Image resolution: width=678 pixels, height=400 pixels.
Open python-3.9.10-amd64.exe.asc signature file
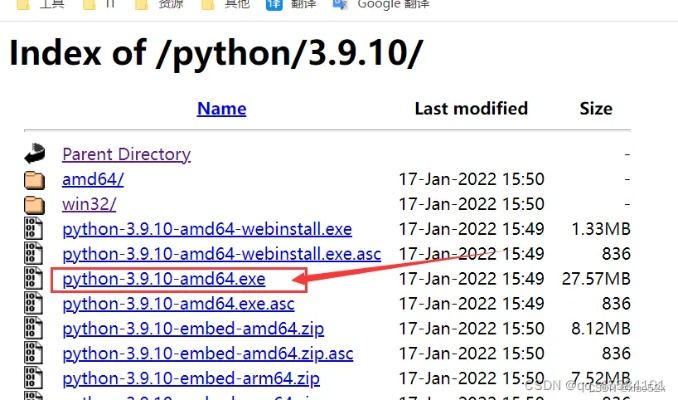click(x=178, y=304)
